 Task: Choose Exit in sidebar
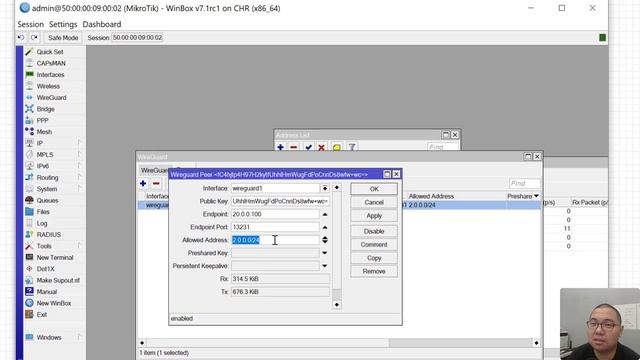pos(42,315)
